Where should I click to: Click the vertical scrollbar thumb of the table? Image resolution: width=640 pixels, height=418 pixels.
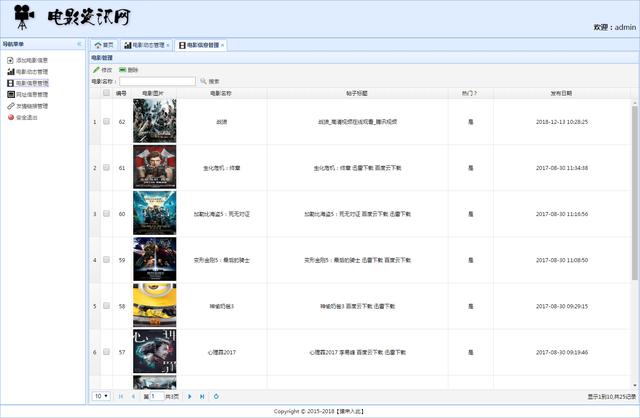pyautogui.click(x=635, y=193)
